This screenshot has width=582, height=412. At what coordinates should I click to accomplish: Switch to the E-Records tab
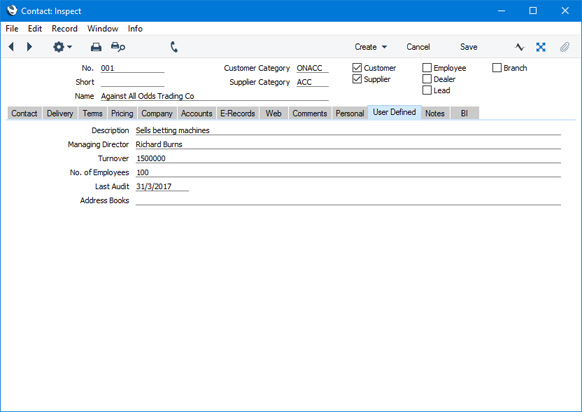pyautogui.click(x=238, y=113)
